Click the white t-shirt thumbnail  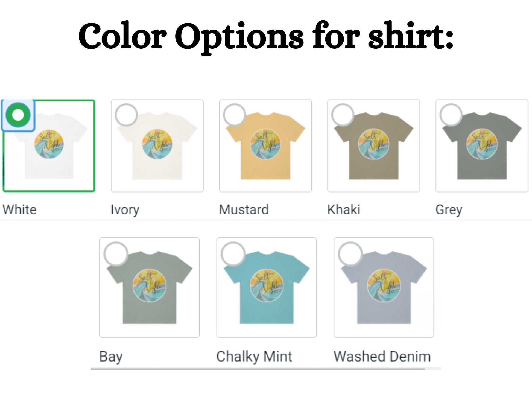coord(49,146)
